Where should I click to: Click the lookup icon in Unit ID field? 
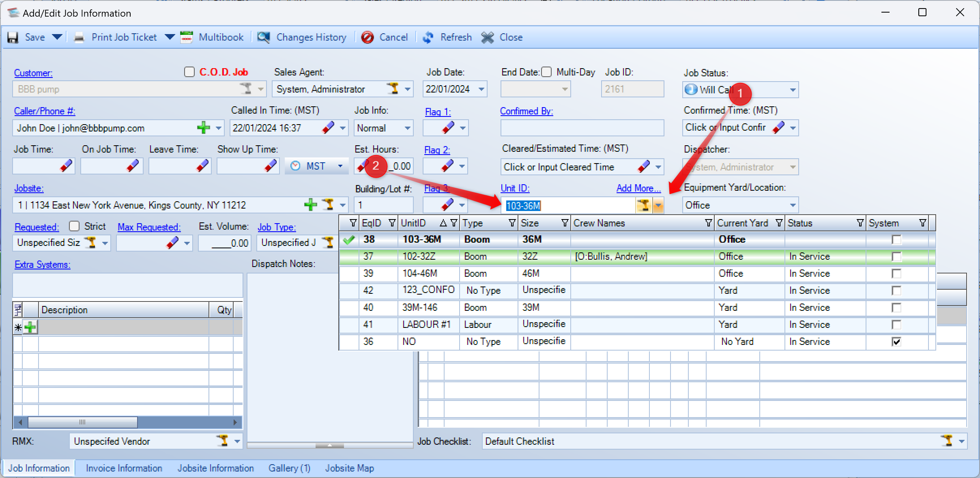(643, 206)
